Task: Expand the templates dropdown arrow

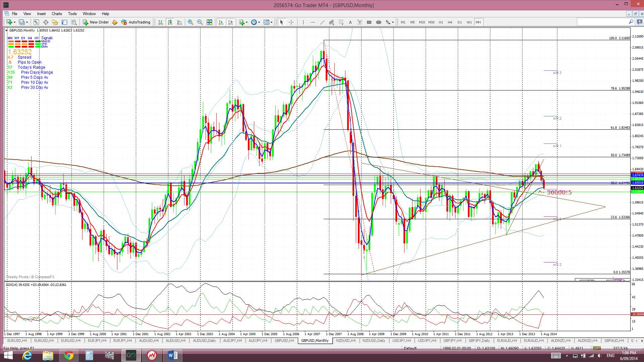Action: point(271,22)
